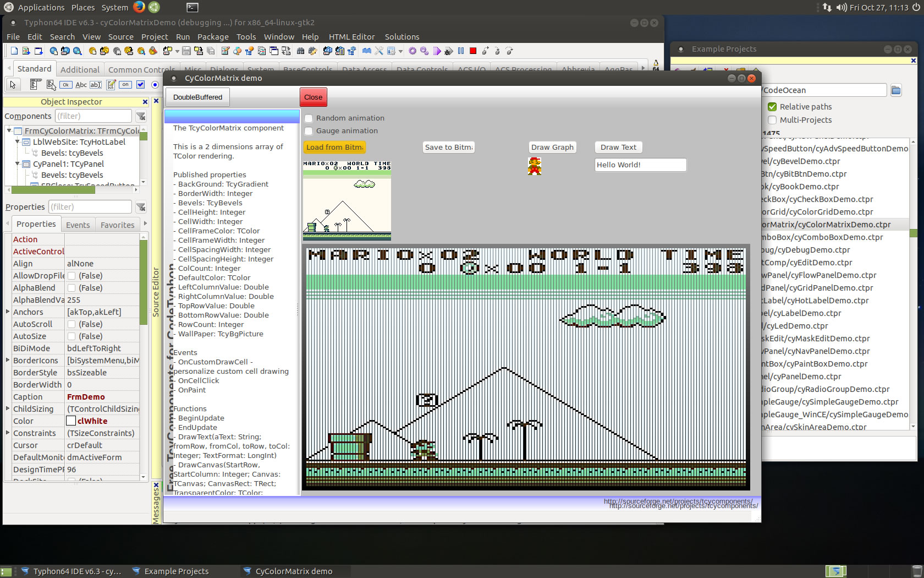Select the TLabel 'Abc' component icon
The image size is (924, 578).
[x=81, y=85]
